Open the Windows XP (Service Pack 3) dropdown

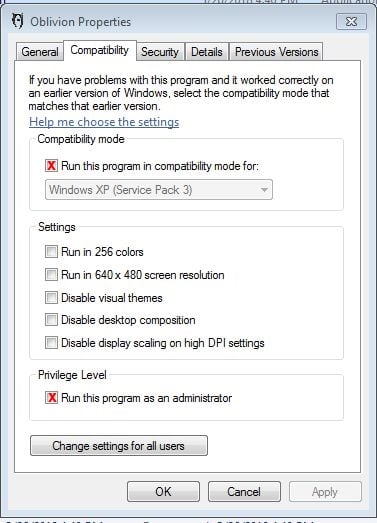click(159, 189)
